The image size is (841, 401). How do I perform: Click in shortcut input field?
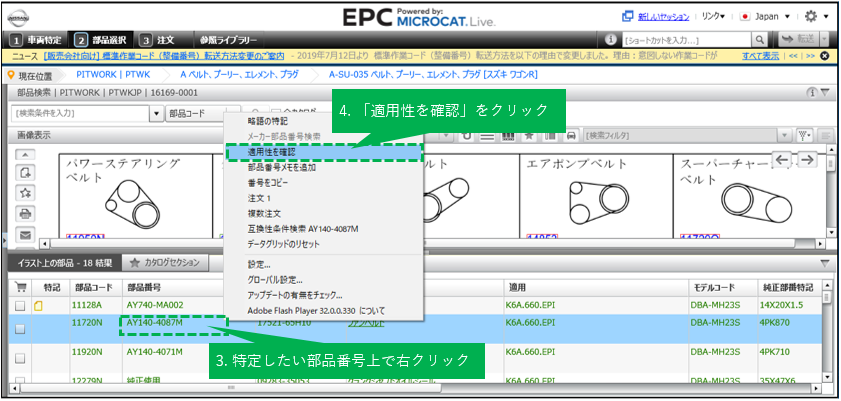click(686, 40)
